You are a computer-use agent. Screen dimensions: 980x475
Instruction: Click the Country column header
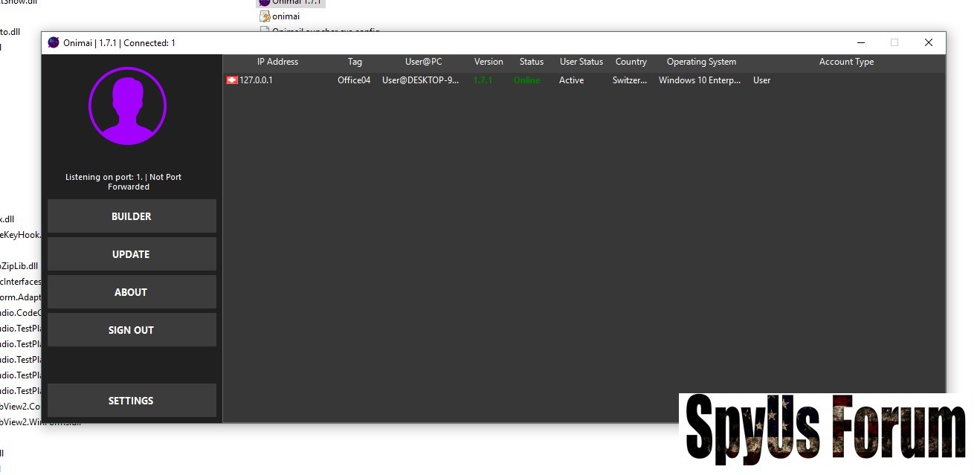[631, 62]
